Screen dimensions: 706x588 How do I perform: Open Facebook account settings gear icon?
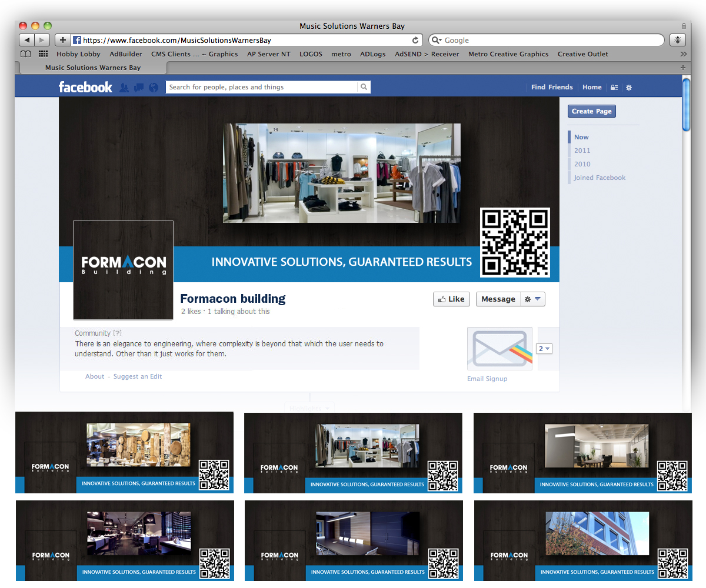629,87
